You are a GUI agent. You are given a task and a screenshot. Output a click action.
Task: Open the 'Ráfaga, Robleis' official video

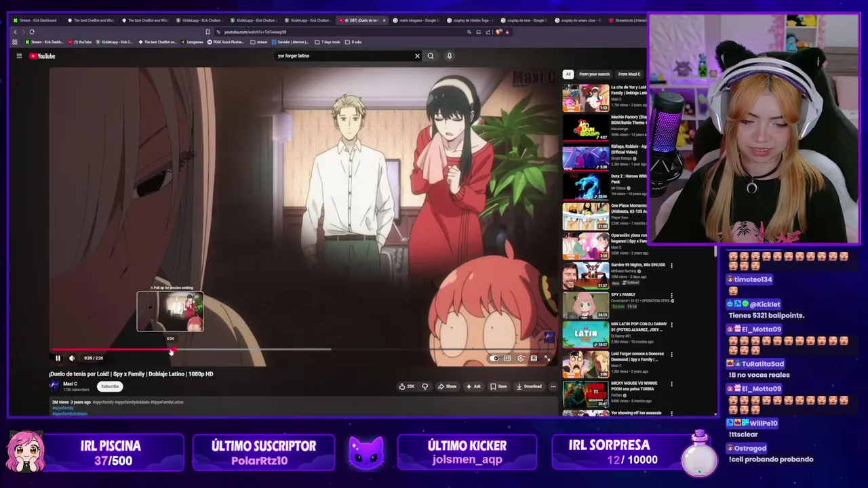coord(585,157)
